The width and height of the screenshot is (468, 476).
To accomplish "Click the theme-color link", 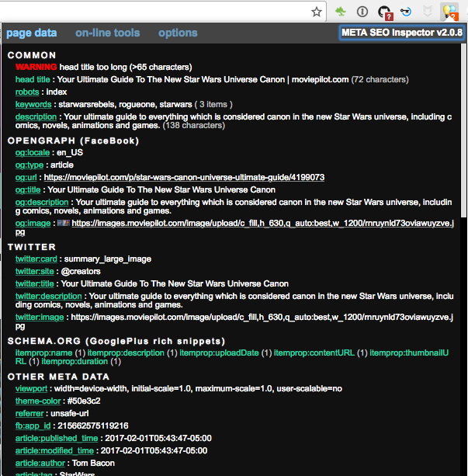I will coord(38,401).
